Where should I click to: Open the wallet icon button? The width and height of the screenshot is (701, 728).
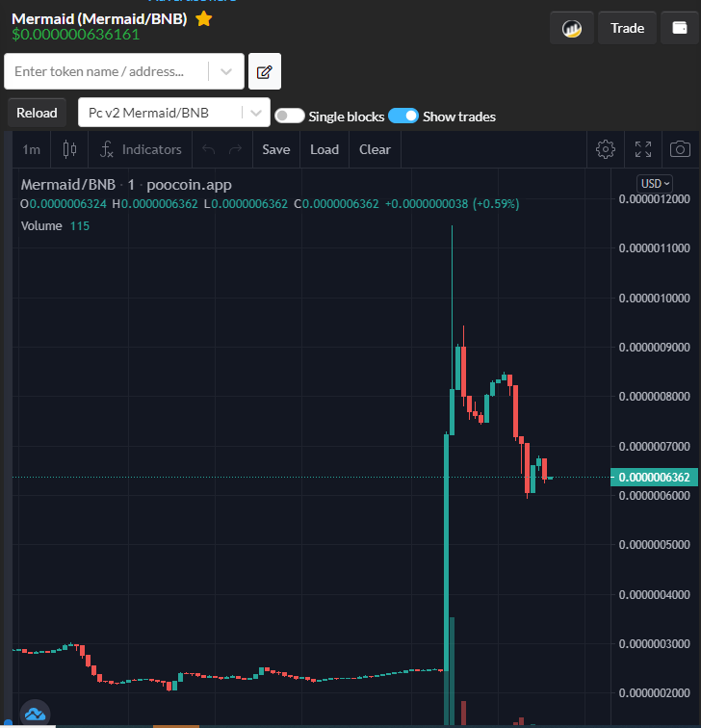click(680, 28)
